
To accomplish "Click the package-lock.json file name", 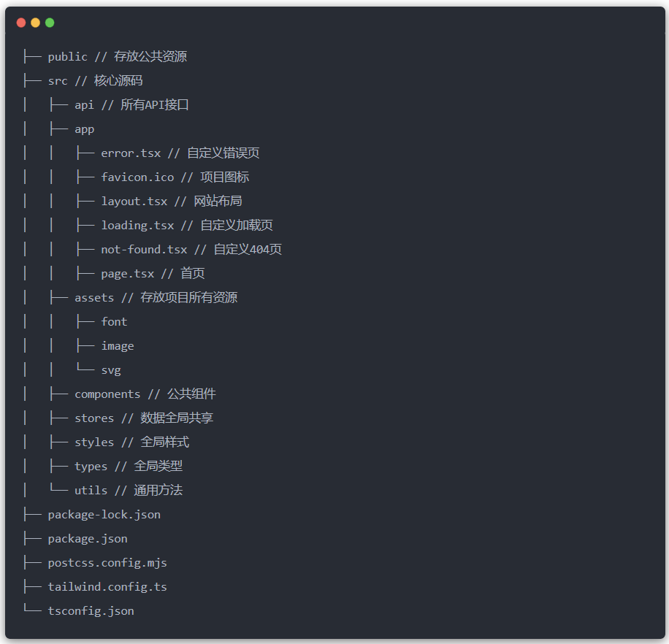I will [104, 515].
